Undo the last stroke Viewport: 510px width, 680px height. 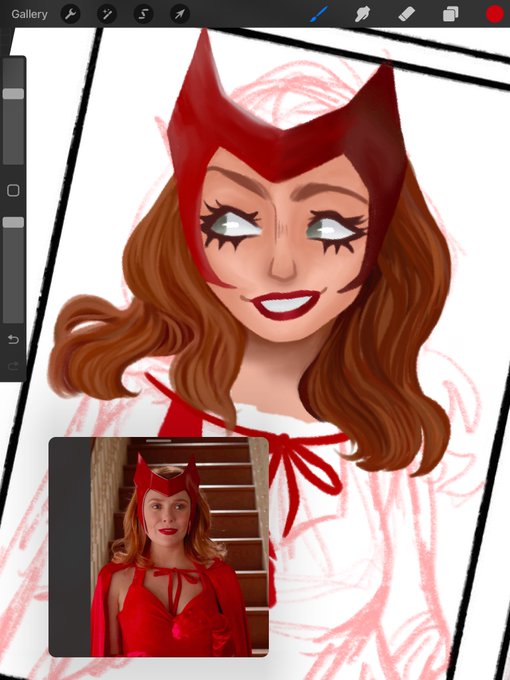tap(13, 340)
